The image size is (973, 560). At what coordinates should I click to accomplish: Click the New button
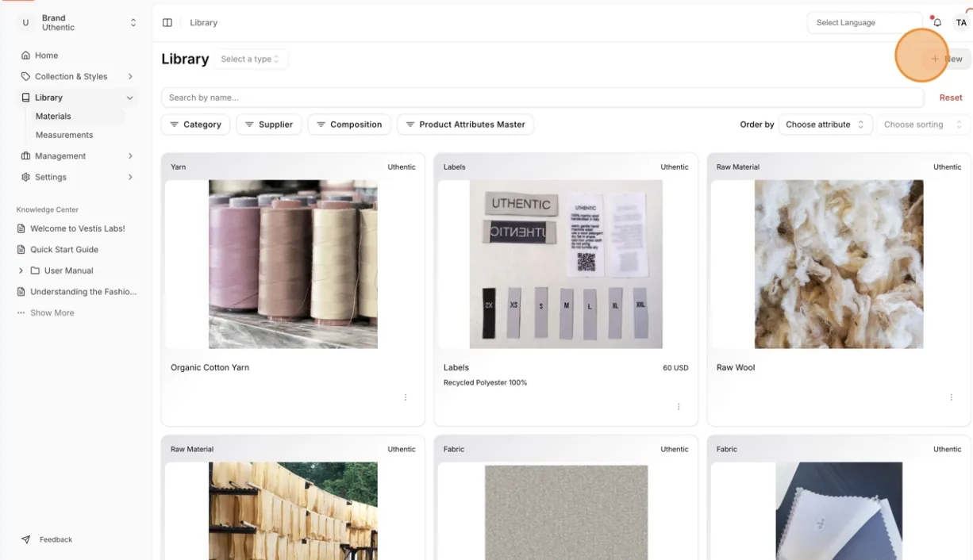947,59
